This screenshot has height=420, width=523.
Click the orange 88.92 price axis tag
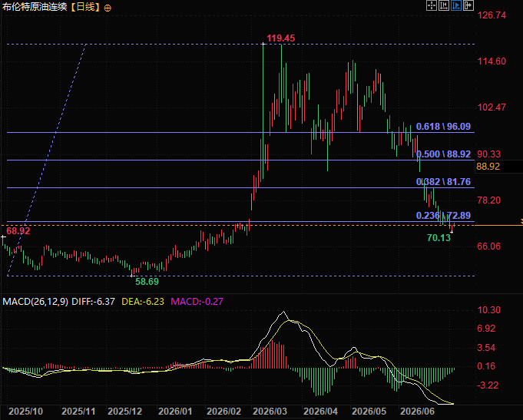pyautogui.click(x=488, y=167)
